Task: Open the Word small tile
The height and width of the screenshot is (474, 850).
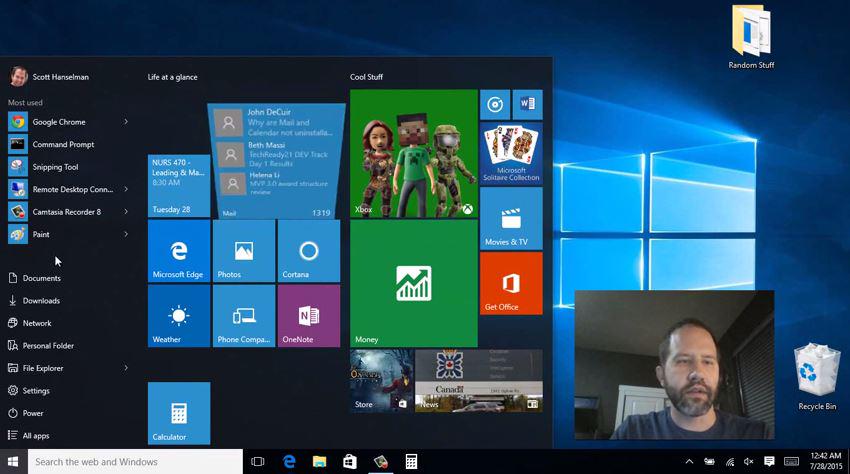Action: click(527, 105)
